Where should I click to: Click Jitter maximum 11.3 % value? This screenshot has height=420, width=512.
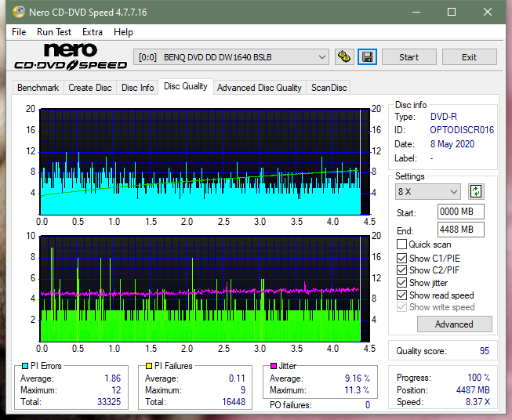[358, 390]
